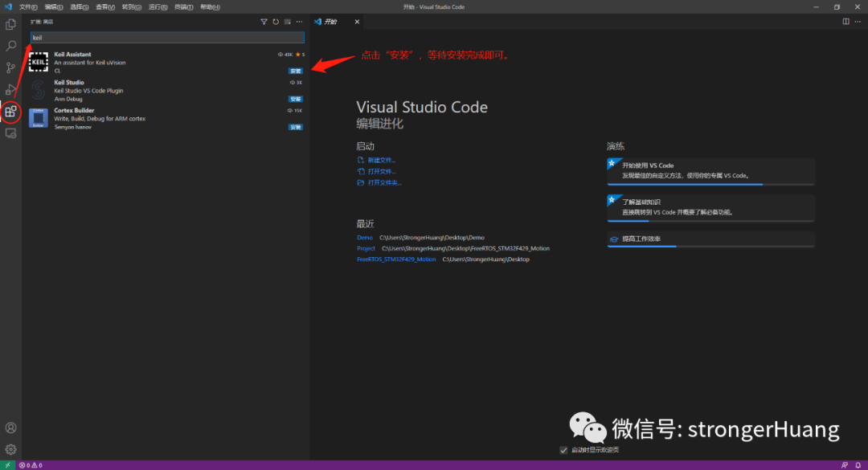Viewport: 868px width, 470px height.
Task: Open the 终端(T) menu
Action: pyautogui.click(x=183, y=6)
